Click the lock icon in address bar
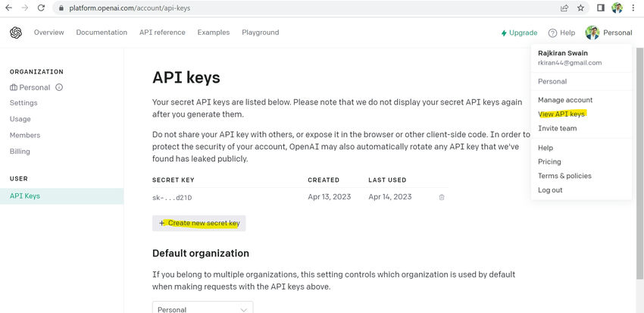Viewport: 644px width, 313px height. (x=61, y=8)
